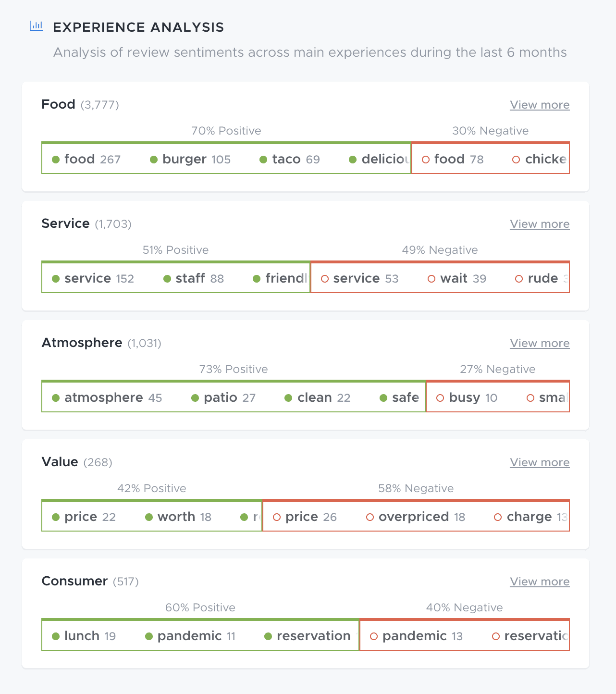Expand more keywords for Food category
616x694 pixels.
(539, 105)
